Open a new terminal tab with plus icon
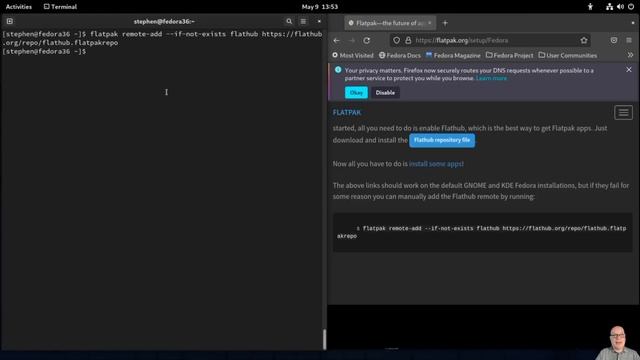The width and height of the screenshot is (640, 360). click(10, 21)
